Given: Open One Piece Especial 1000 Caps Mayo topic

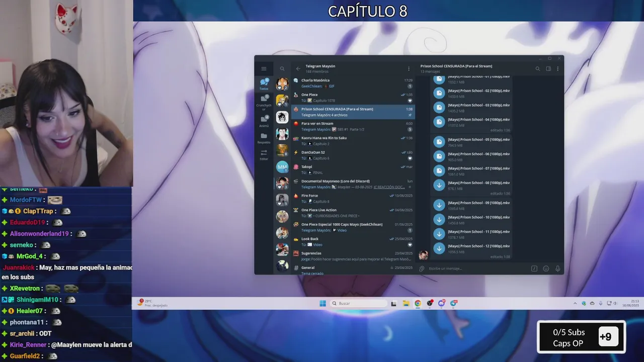Looking at the screenshot, I should click(x=353, y=227).
